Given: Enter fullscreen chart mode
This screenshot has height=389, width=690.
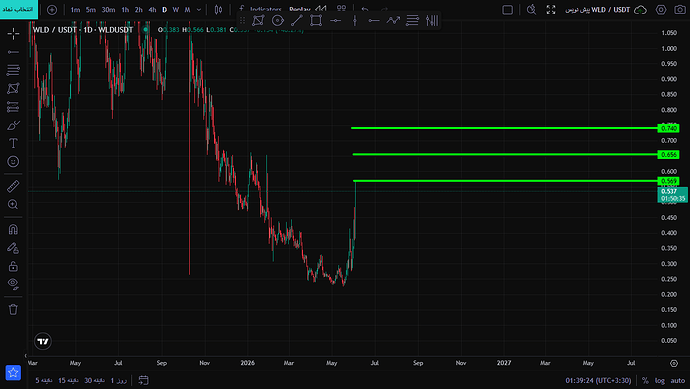Looking at the screenshot, I should [x=551, y=10].
